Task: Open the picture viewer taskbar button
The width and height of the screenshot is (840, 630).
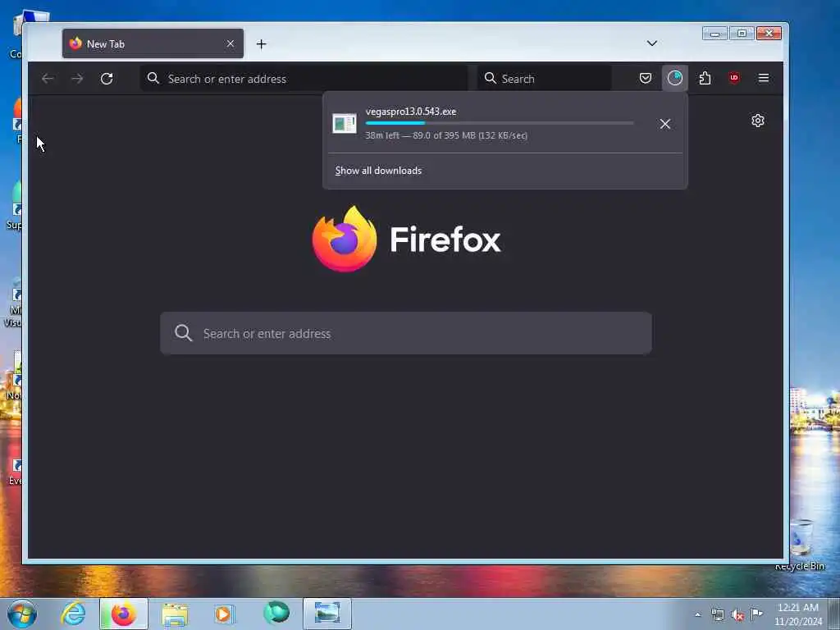Action: (326, 614)
